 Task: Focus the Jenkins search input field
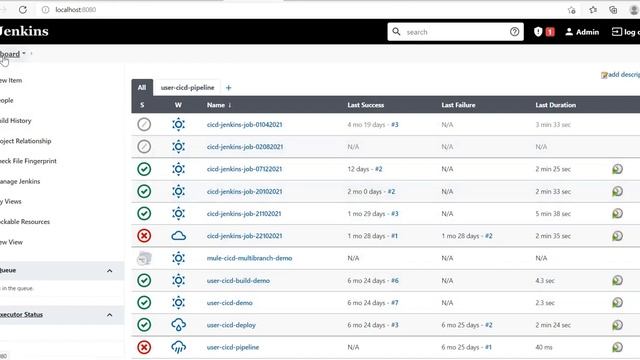(455, 32)
